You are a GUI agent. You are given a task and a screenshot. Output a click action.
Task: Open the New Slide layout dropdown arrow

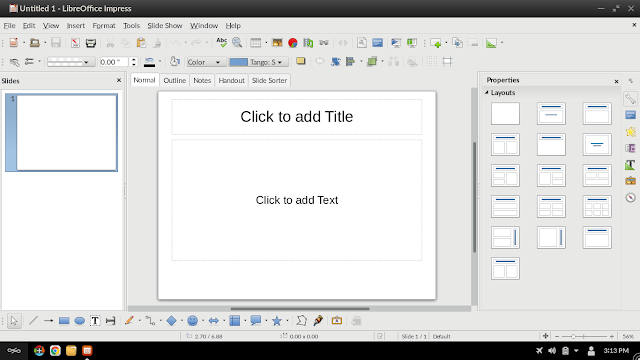tap(446, 42)
